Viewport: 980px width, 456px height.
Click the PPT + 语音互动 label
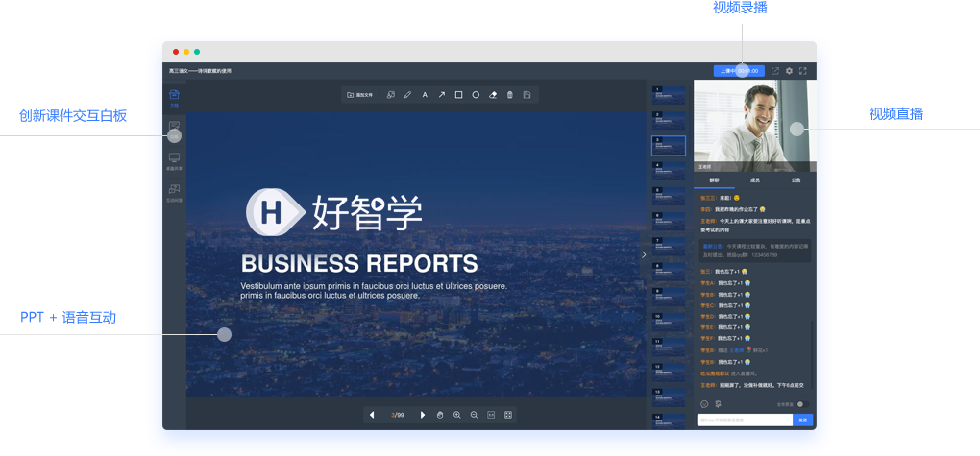68,318
